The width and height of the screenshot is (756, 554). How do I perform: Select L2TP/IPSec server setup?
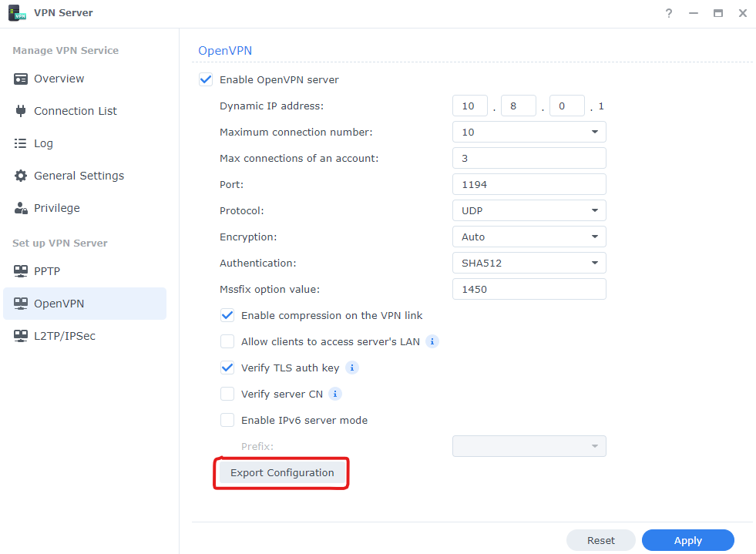(85, 336)
